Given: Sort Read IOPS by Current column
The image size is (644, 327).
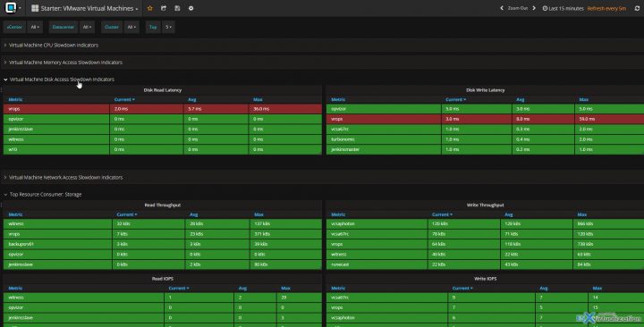Looking at the screenshot, I should click(179, 288).
